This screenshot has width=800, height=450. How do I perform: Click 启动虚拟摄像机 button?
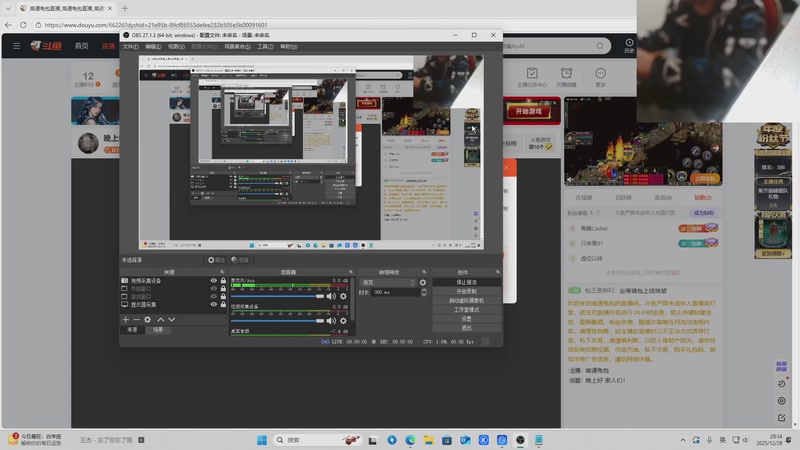click(x=466, y=301)
